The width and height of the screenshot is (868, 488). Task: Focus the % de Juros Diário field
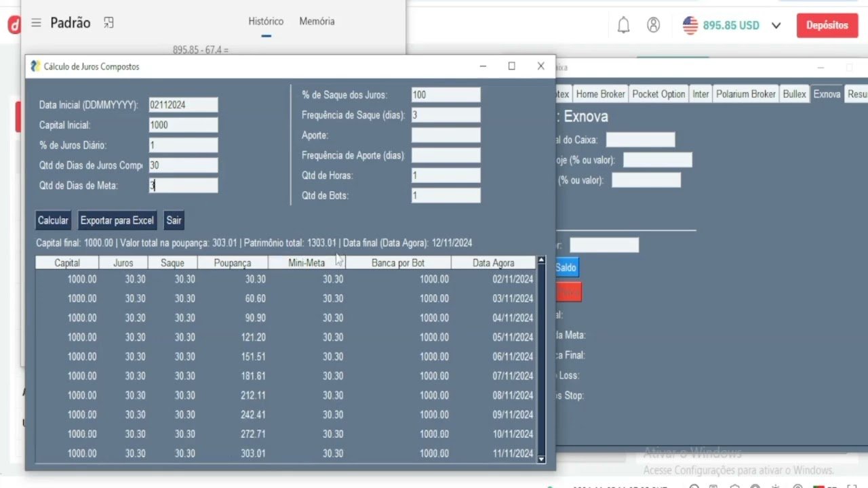[183, 145]
